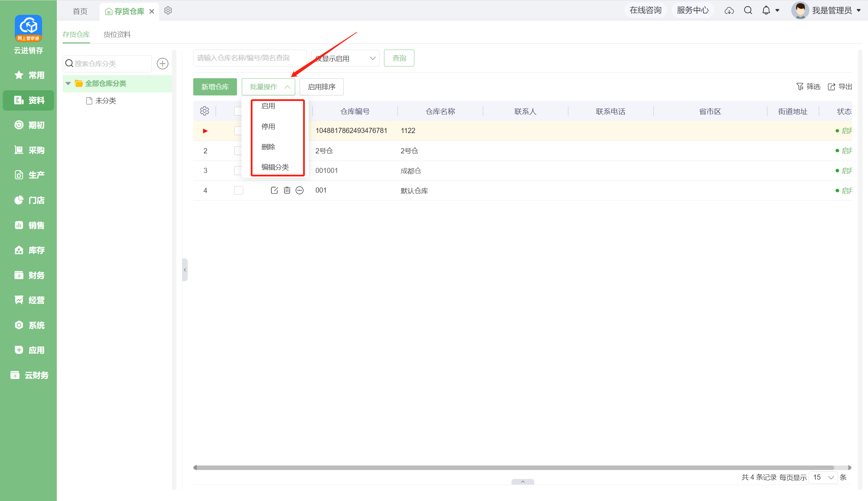The height and width of the screenshot is (501, 868).
Task: Check the 成都仓 row checkbox
Action: tap(238, 171)
